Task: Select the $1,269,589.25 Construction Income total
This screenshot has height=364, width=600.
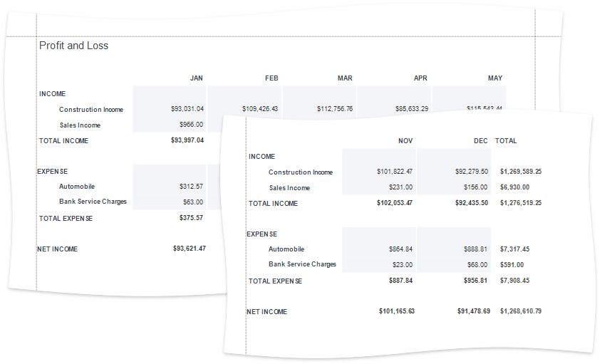Action: click(520, 172)
